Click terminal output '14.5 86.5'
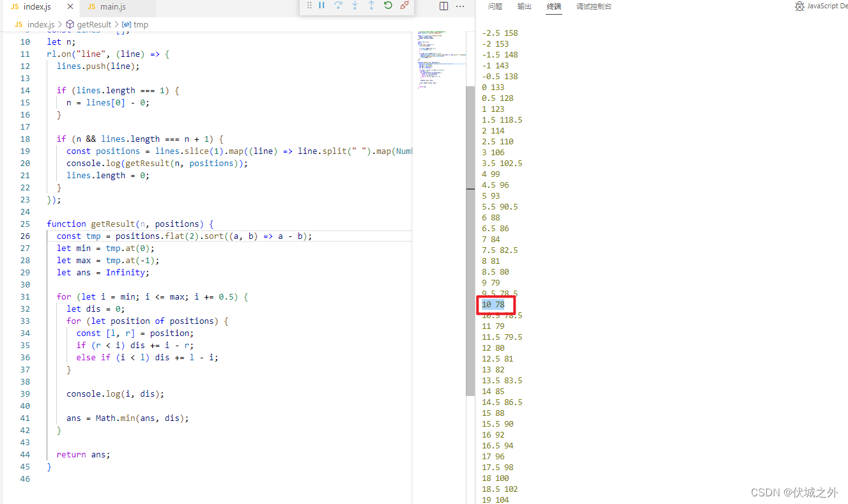 (502, 402)
